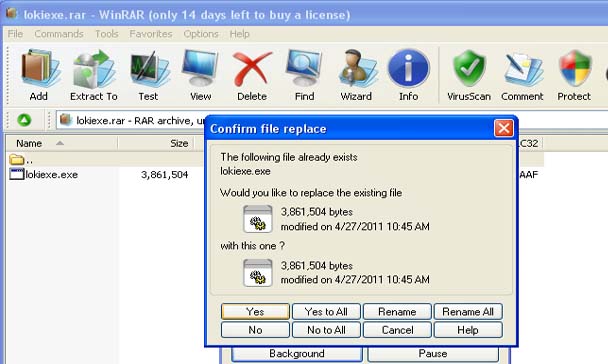
Task: Open the Tools menu
Action: pos(107,34)
